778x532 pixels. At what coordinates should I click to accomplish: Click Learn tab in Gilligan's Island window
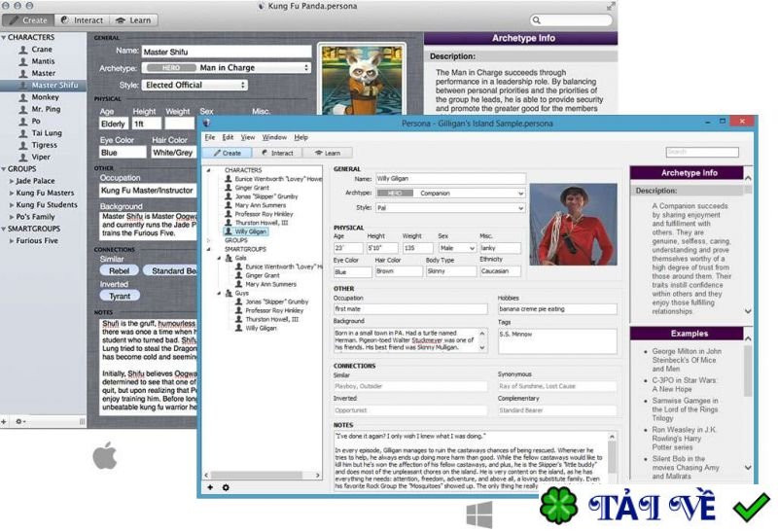[x=328, y=153]
